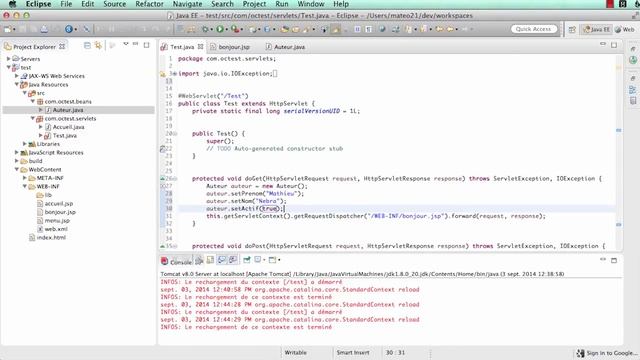Image resolution: width=640 pixels, height=360 pixels.
Task: Open the Project menu
Action: coord(254,4)
